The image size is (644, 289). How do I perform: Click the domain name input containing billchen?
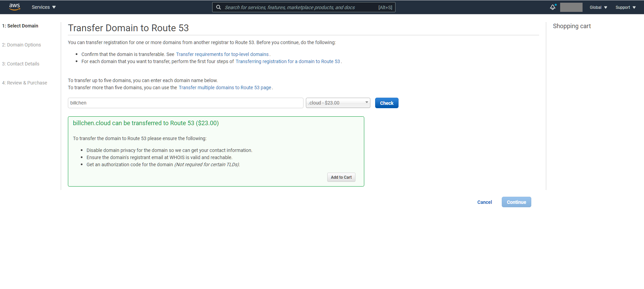[x=185, y=103]
